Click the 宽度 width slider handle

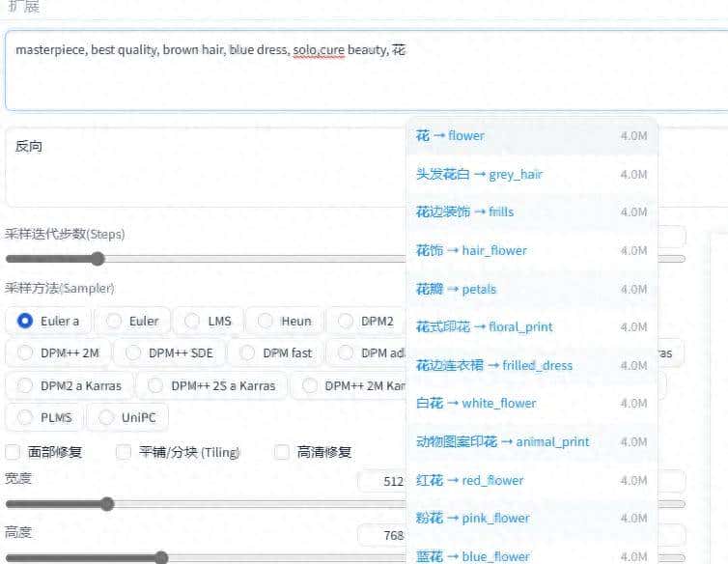(x=107, y=504)
